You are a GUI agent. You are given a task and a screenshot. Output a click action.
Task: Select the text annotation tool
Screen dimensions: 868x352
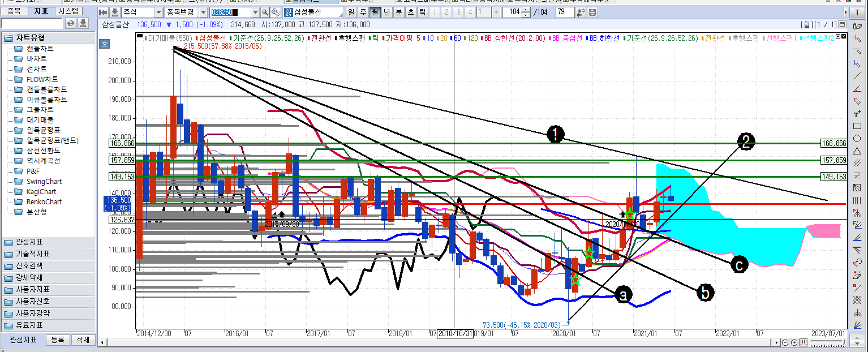pos(857,113)
